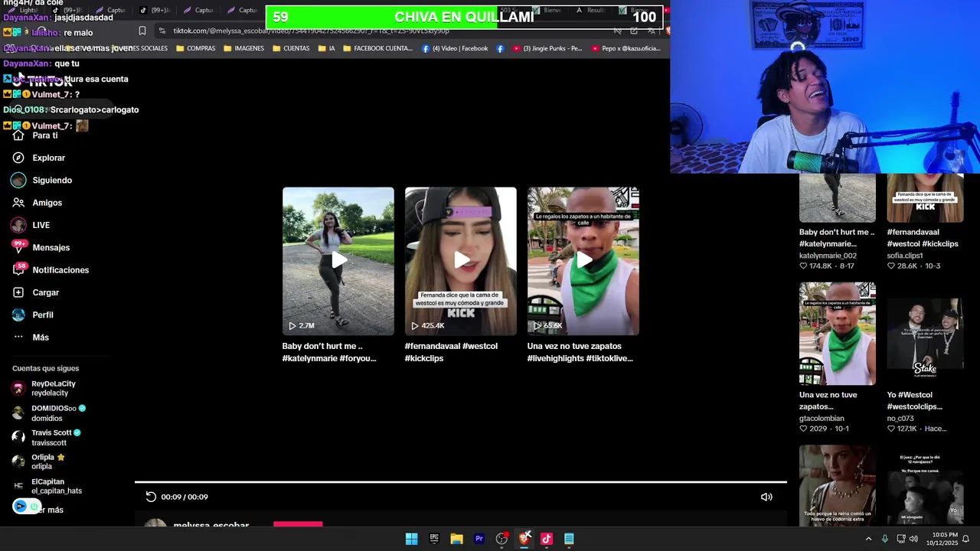
Task: Open katelynmarie_002 profile link
Action: 828,256
